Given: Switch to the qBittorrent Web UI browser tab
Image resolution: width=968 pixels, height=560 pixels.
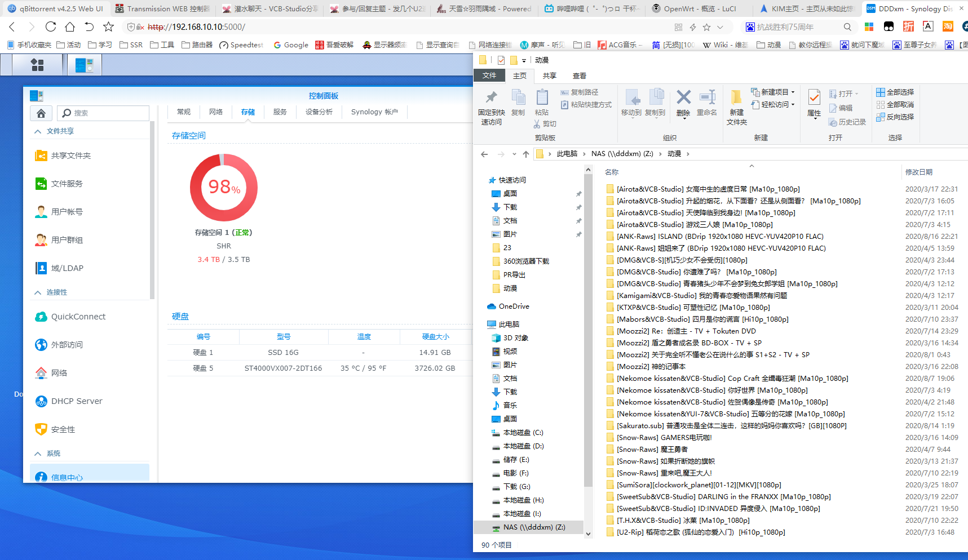Looking at the screenshot, I should (x=55, y=8).
